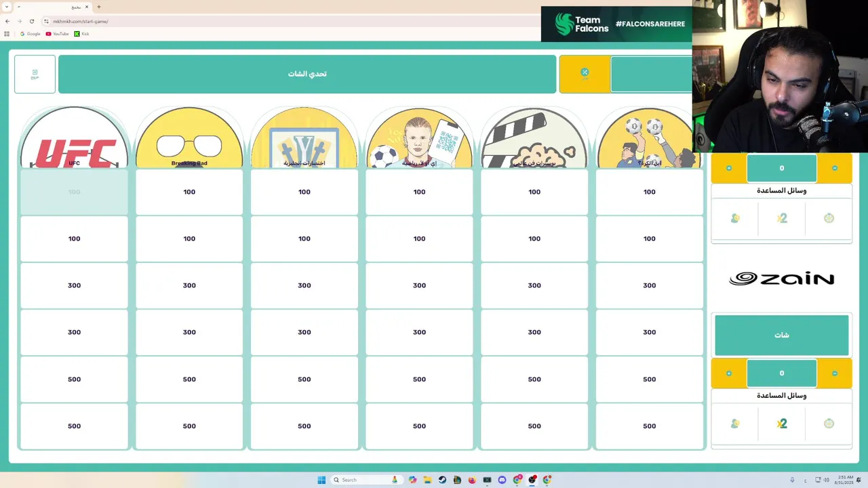Viewport: 868px width, 488px height.
Task: Click the shuffle icon in the yellow header box
Action: coord(585,73)
